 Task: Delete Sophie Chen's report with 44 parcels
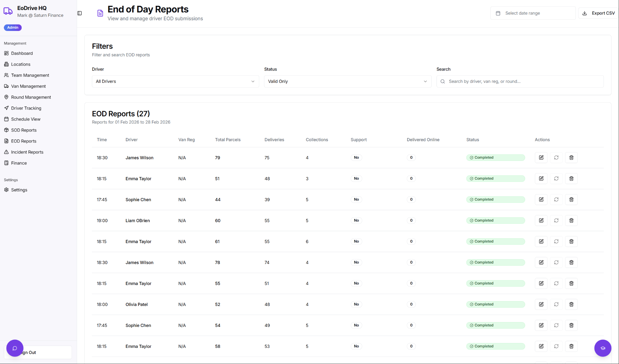click(x=571, y=200)
